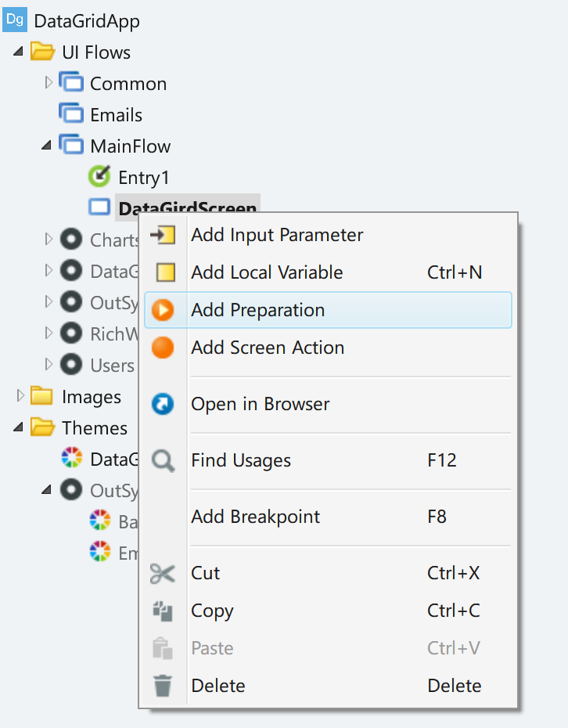
Task: Expand the RichW node
Action: pyautogui.click(x=49, y=333)
